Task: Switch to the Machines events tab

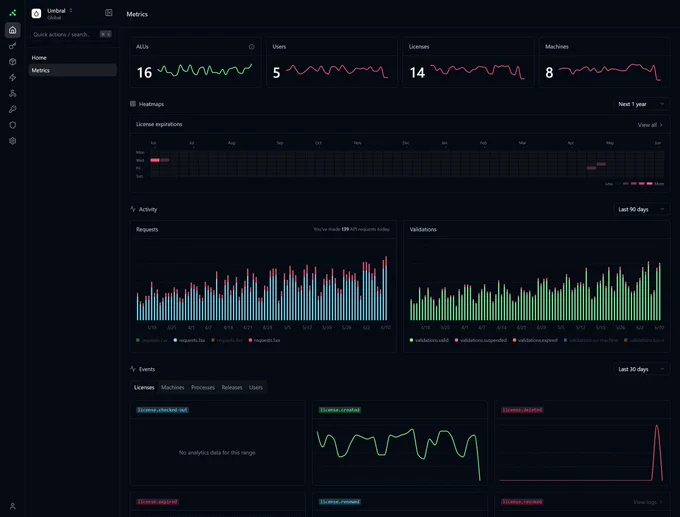Action: [173, 387]
